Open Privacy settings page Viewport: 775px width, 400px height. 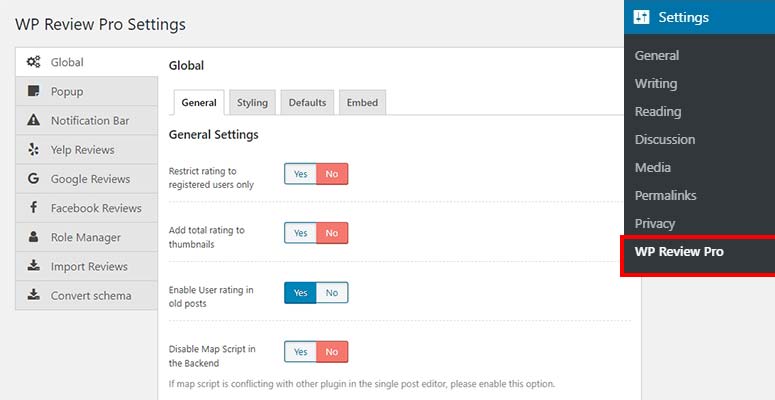tap(654, 223)
